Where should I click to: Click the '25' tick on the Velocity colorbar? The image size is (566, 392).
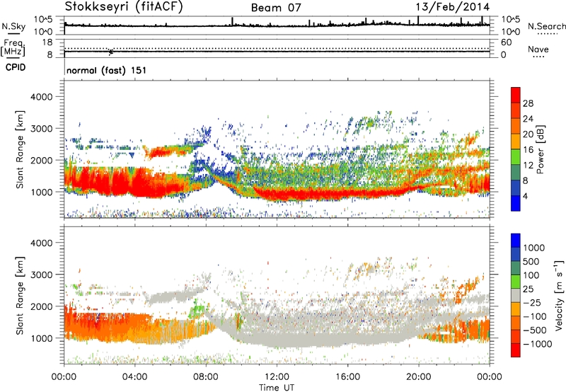pos(528,289)
